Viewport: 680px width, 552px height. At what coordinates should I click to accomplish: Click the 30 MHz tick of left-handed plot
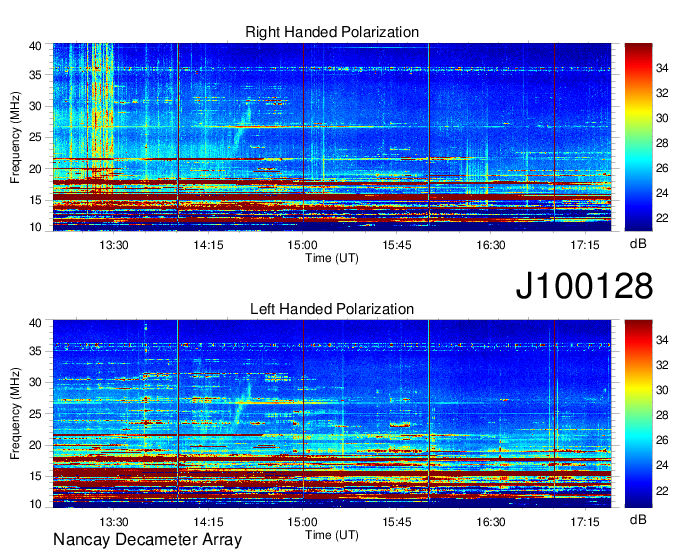point(35,382)
